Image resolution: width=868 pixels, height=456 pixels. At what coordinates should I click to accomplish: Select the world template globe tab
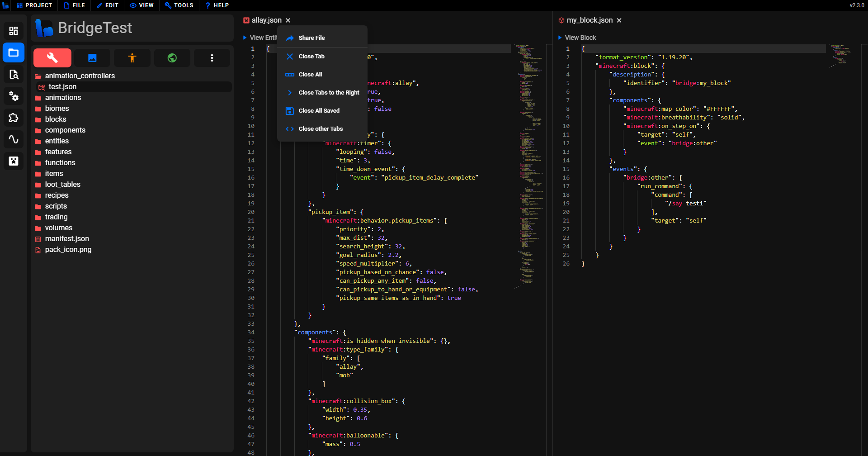[x=172, y=58]
